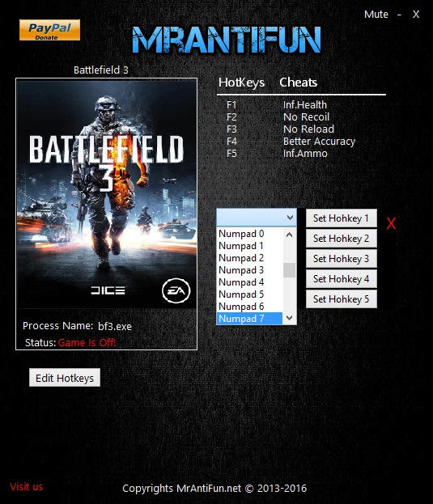433x504 pixels.
Task: Click the Battlefield 3 title above cover
Action: point(101,70)
